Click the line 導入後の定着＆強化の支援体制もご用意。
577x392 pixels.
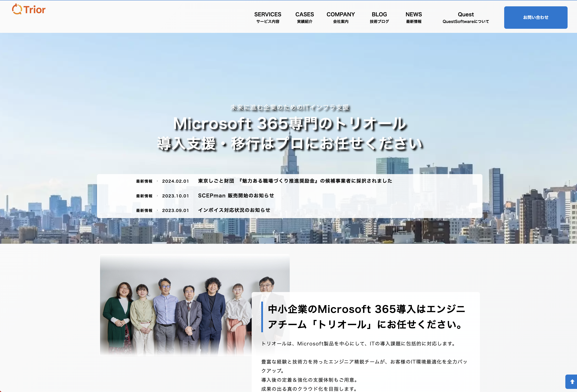310,380
